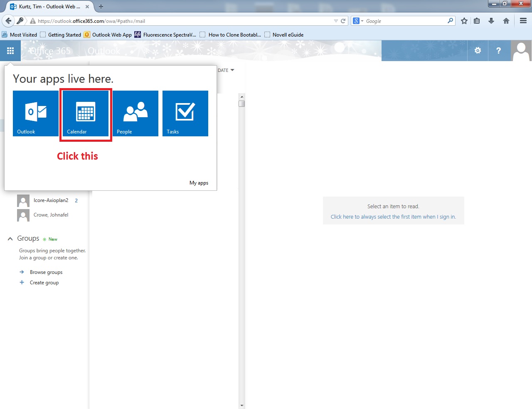Open the Date sort dropdown
The width and height of the screenshot is (532, 409).
coord(226,70)
